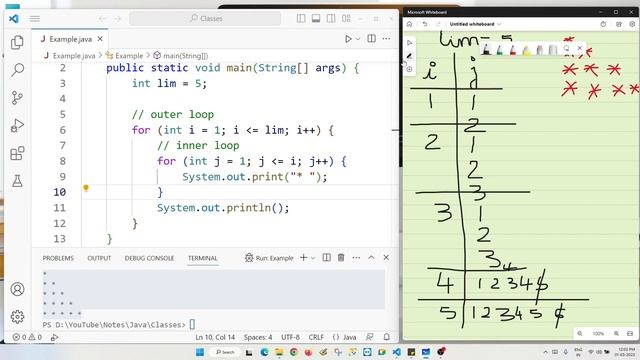Click the taskbar Search box
Screen dimensions: 640x360
pyautogui.click(x=225, y=352)
